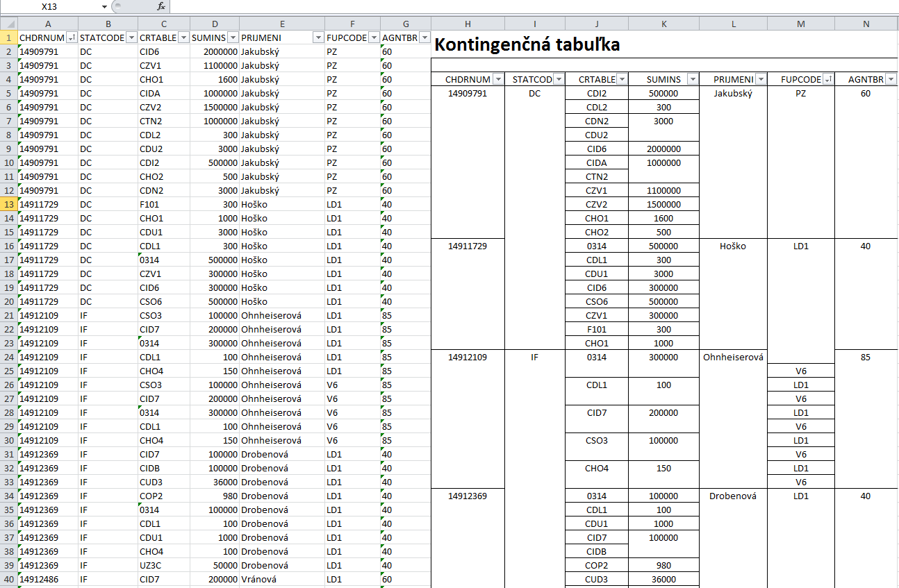This screenshot has height=588, width=899.
Task: Select cell G2 containing 60
Action: tap(406, 51)
